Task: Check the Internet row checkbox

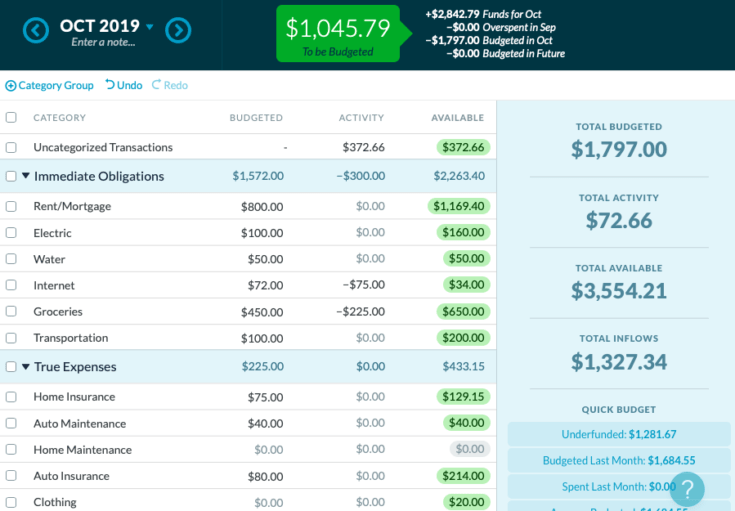Action: [11, 285]
